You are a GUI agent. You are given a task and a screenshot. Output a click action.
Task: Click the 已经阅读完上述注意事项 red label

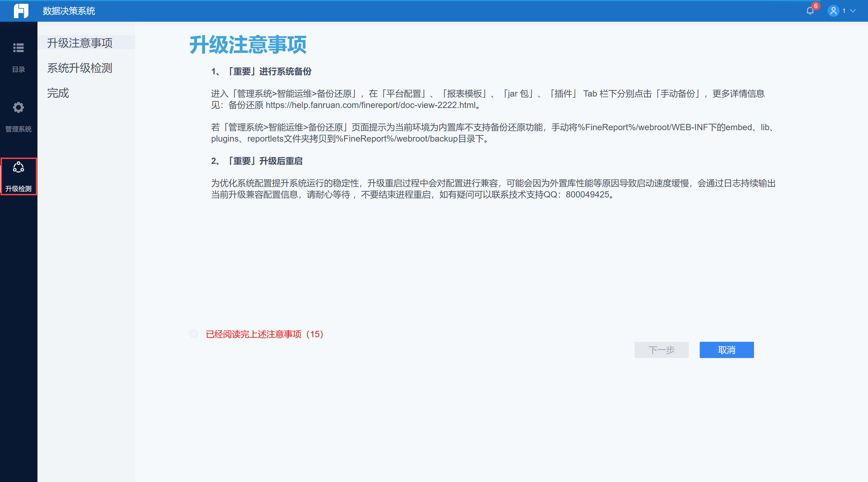265,334
